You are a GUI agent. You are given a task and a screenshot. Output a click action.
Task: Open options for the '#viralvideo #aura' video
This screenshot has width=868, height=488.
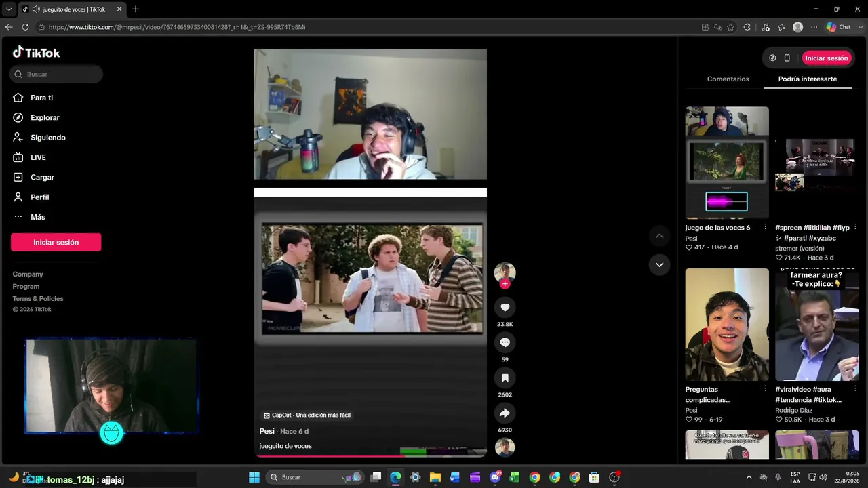tap(855, 389)
